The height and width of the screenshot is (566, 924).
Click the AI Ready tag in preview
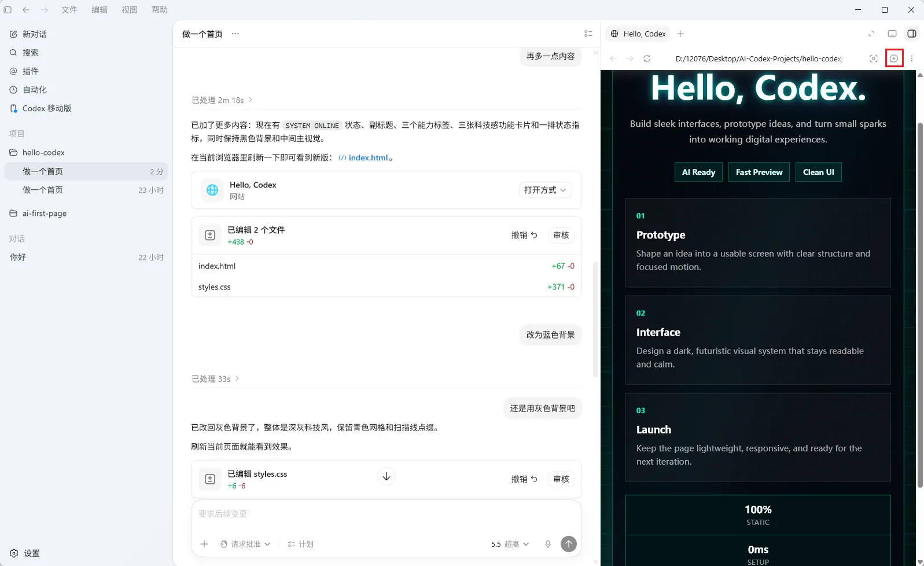tap(698, 172)
